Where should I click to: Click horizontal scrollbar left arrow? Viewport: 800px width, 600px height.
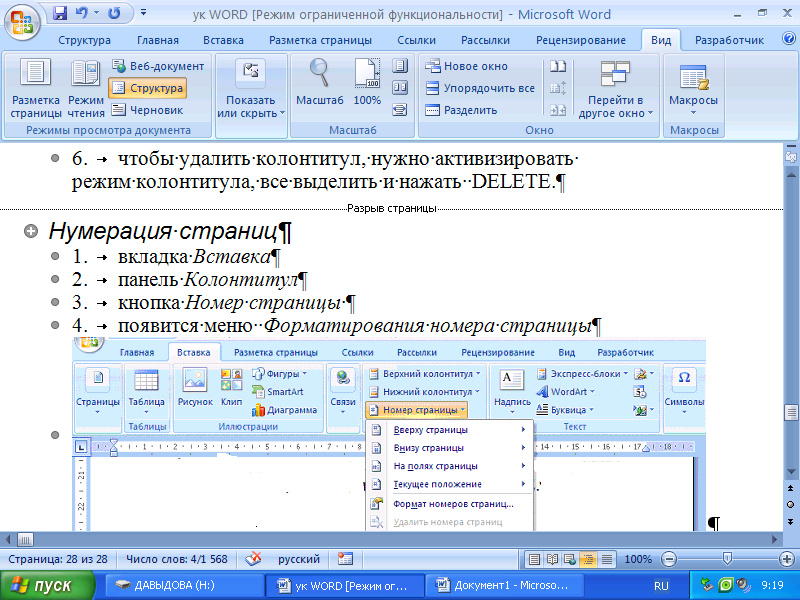click(x=7, y=539)
